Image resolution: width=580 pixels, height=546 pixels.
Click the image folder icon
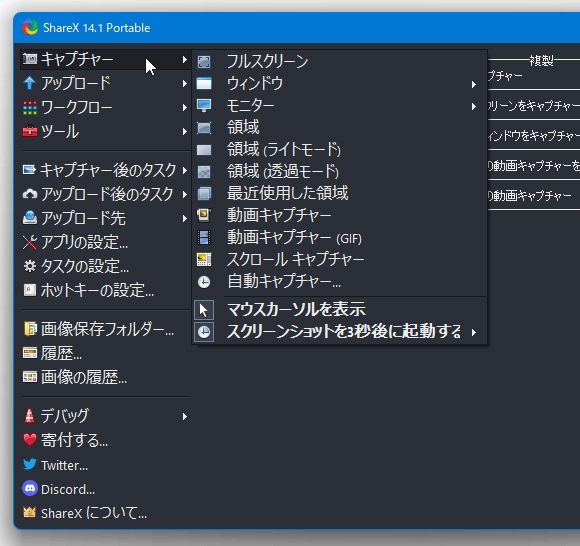click(x=30, y=328)
